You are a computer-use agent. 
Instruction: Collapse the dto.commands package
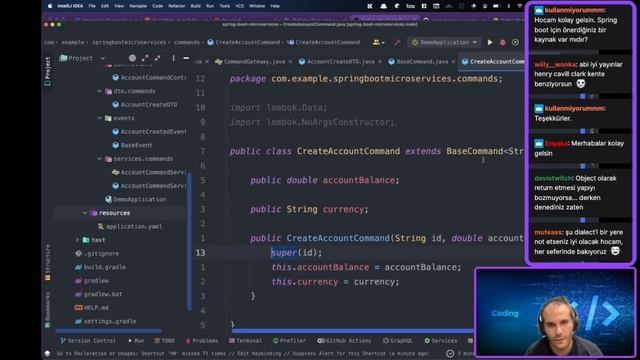100,91
